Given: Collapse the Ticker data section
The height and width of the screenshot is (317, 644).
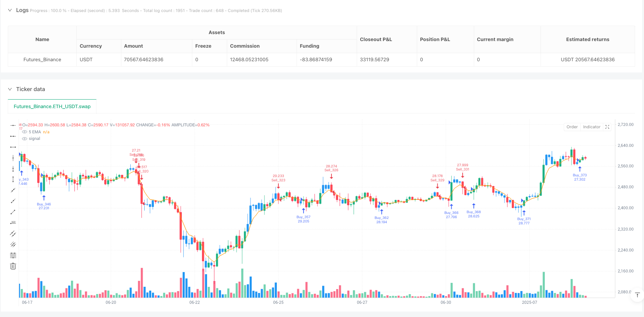Looking at the screenshot, I should (x=10, y=89).
